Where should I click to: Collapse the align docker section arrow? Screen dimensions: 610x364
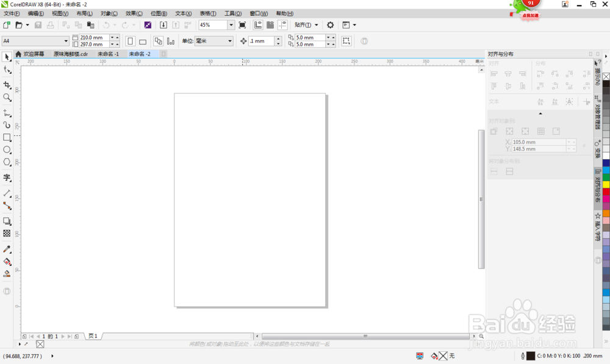[540, 113]
